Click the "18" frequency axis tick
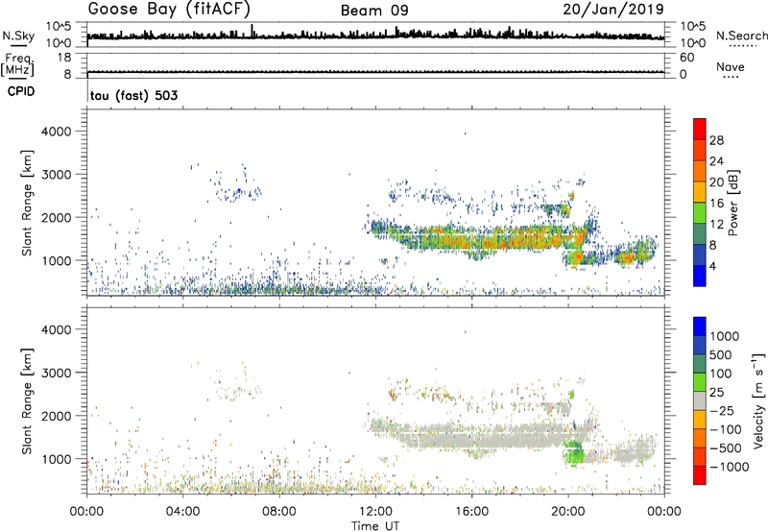Image resolution: width=768 pixels, height=532 pixels. (x=64, y=58)
